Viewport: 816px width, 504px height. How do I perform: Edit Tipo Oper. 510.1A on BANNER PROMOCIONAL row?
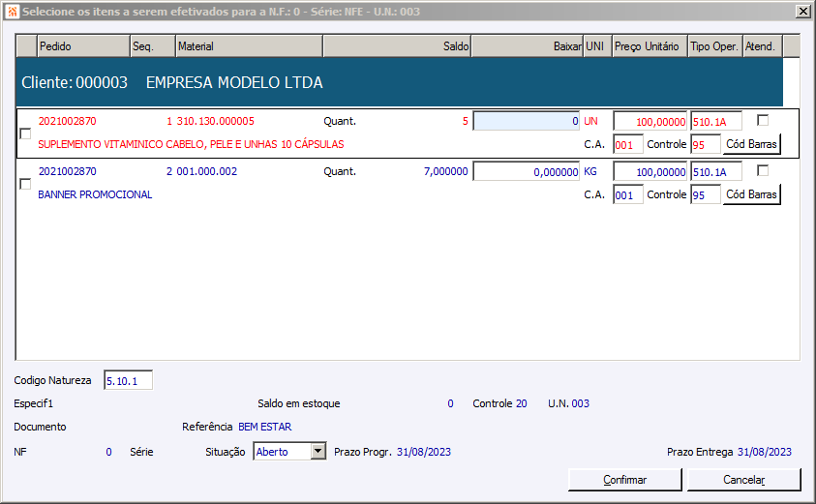coord(716,172)
